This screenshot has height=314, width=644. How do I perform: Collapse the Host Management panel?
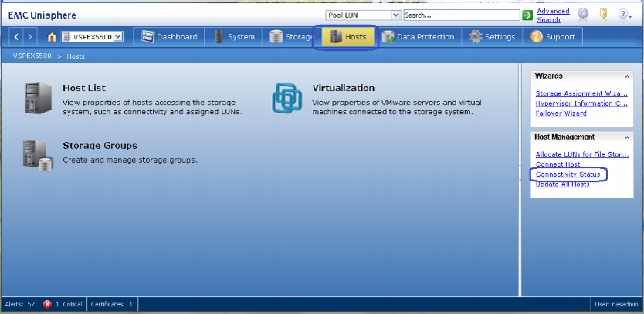(627, 137)
